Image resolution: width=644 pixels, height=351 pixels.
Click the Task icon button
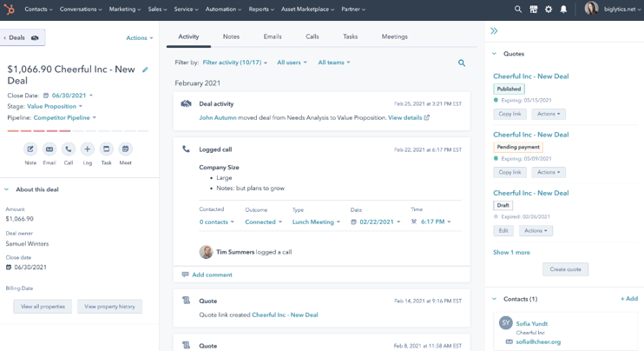107,149
